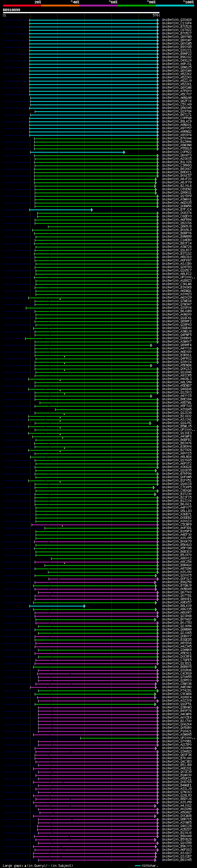The image size is (197, 868).
Task: Open UniRef100_A1HUC4 entry
Action: pyautogui.click(x=177, y=697)
